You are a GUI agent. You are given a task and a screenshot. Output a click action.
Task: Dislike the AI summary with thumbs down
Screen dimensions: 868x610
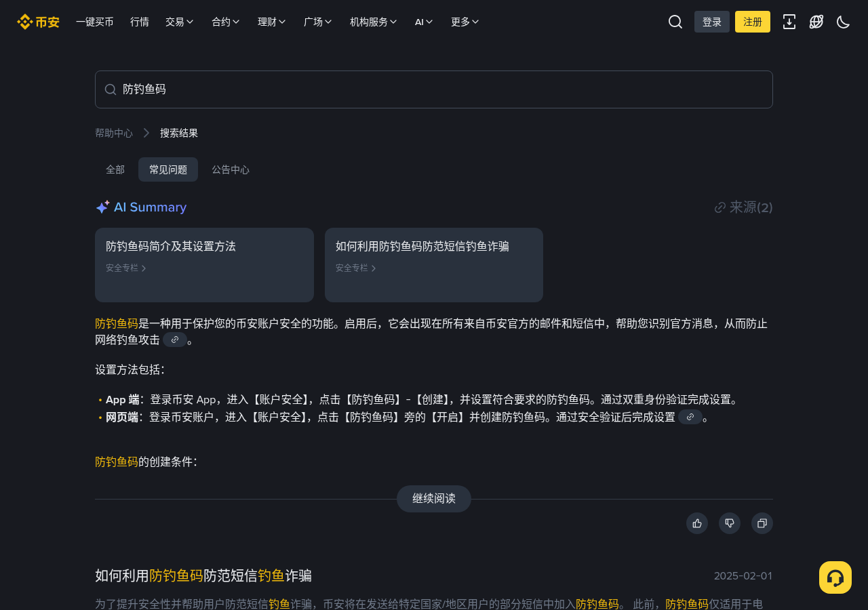pyautogui.click(x=730, y=523)
